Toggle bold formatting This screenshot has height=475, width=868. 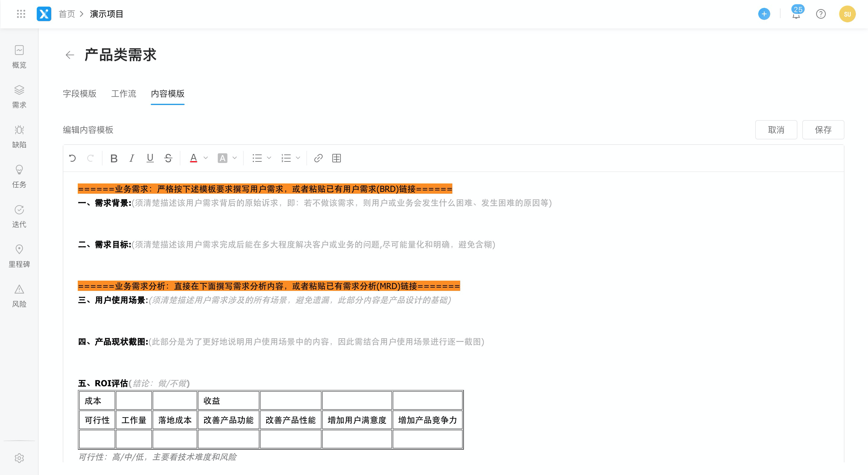114,158
